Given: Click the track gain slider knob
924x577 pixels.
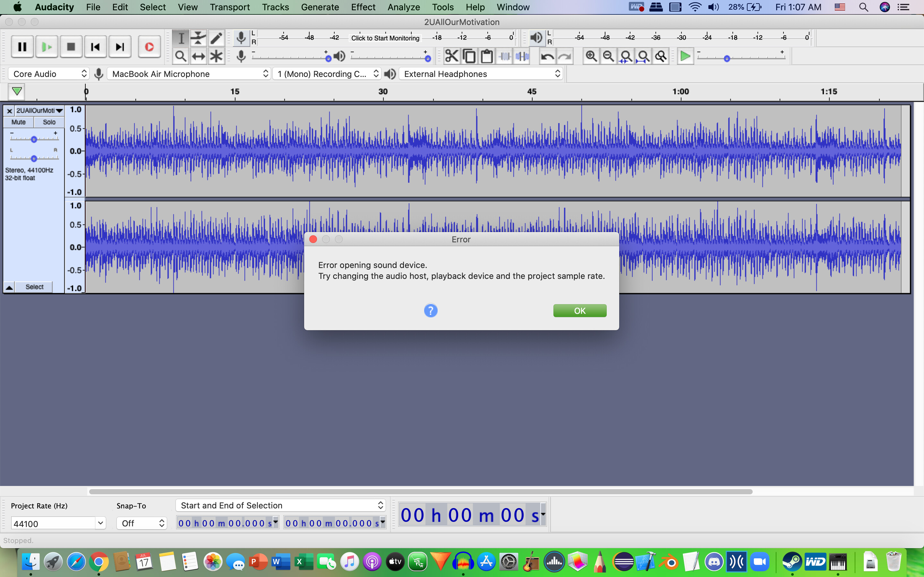Looking at the screenshot, I should tap(34, 140).
